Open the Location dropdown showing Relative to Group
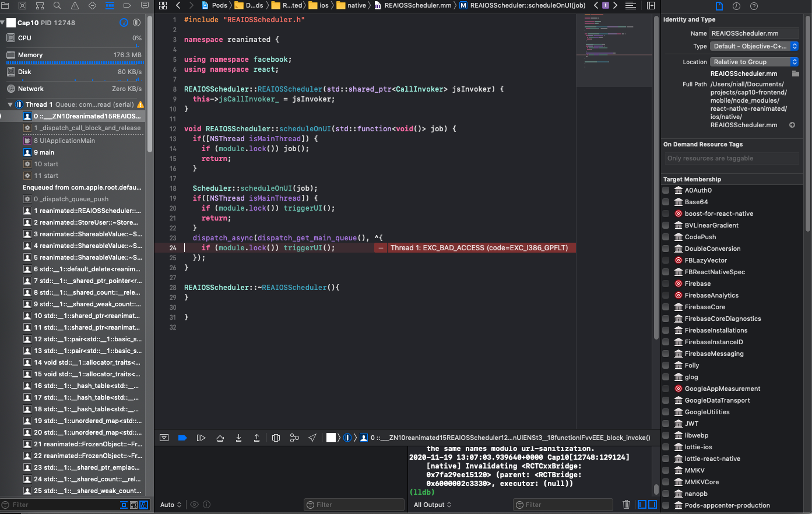This screenshot has width=812, height=514. tap(754, 61)
